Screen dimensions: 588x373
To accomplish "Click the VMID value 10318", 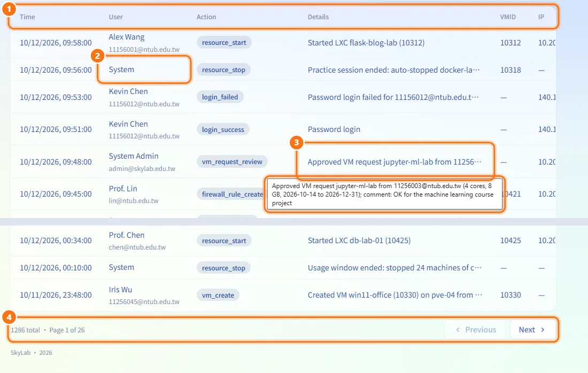I will [x=510, y=70].
